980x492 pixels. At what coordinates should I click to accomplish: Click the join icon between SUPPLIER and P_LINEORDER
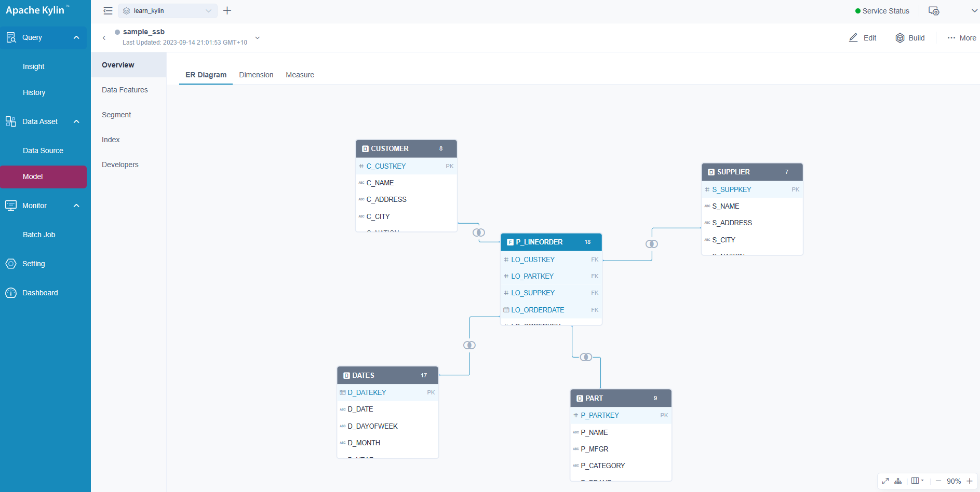[652, 244]
